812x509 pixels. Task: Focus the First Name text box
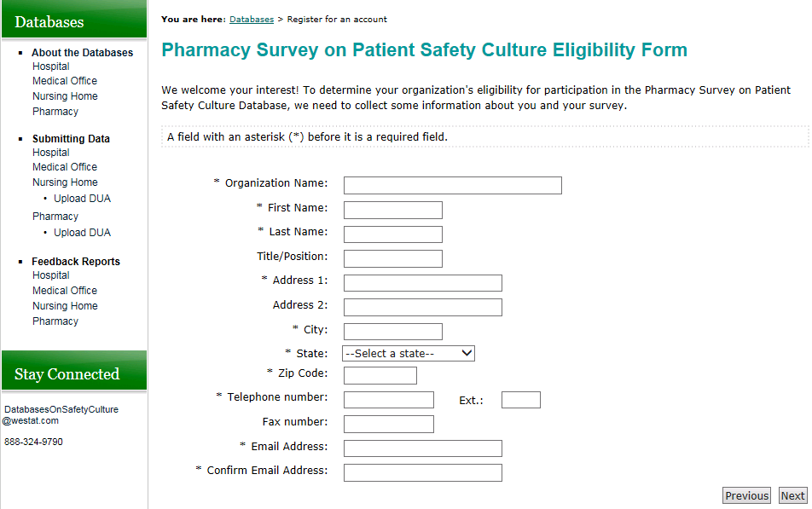point(392,210)
